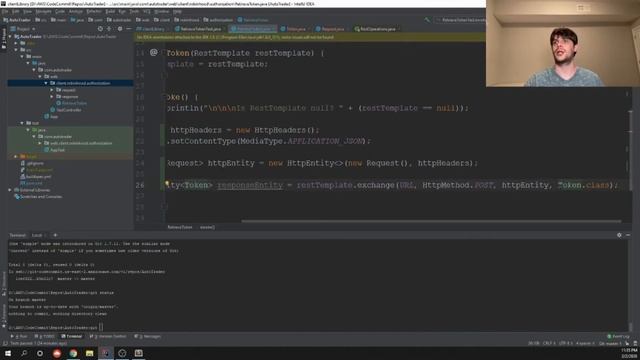The height and width of the screenshot is (360, 640).
Task: Collapse the test folder in project tree
Action: (22, 123)
